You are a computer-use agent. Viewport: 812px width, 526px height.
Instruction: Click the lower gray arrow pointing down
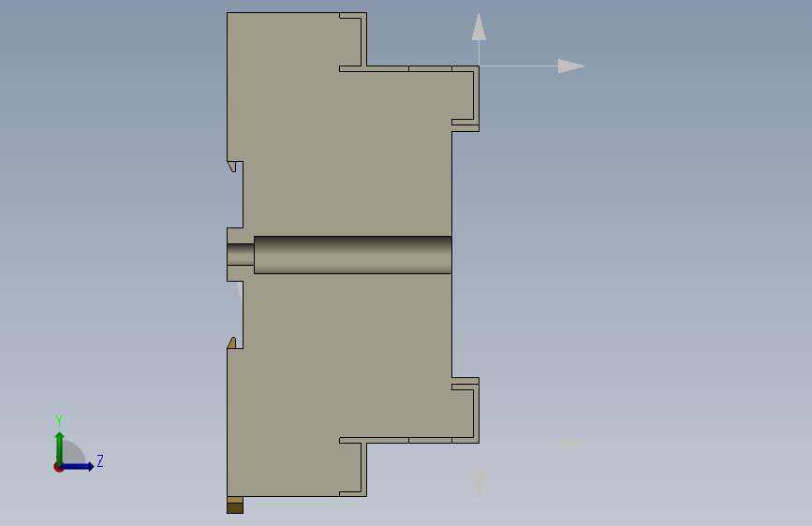[x=479, y=483]
